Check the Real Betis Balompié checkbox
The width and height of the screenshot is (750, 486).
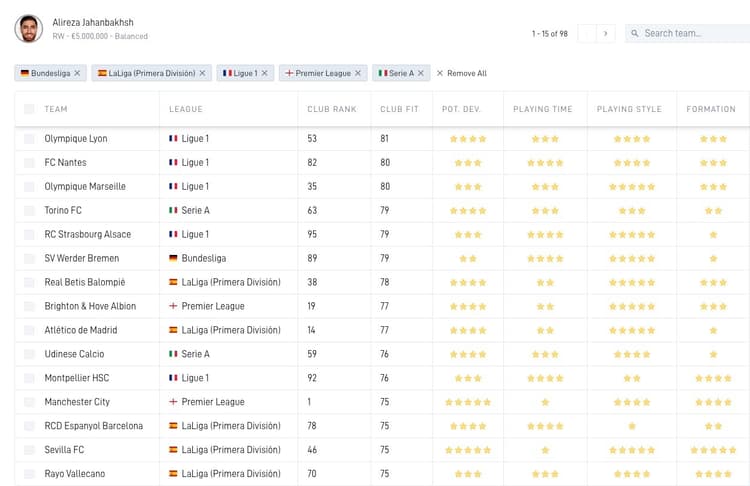click(x=29, y=282)
